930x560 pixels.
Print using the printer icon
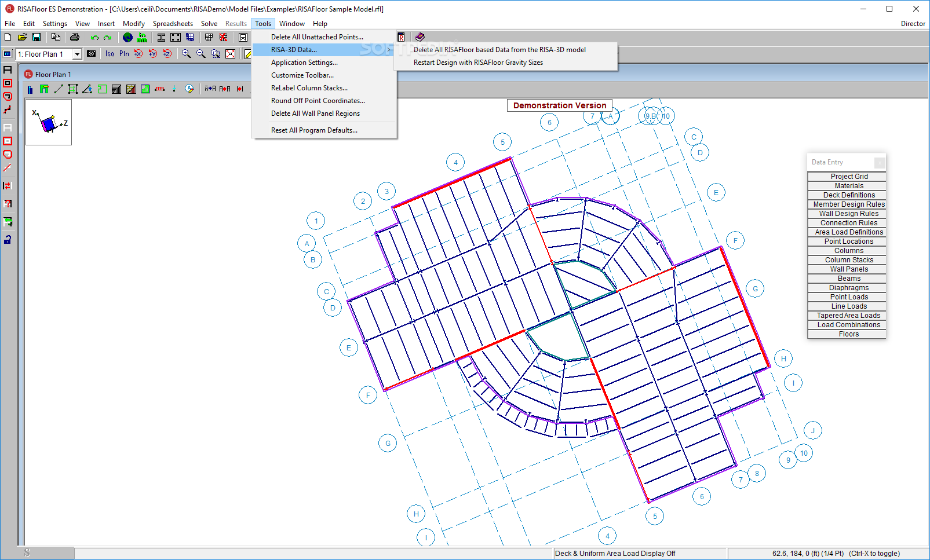click(x=74, y=37)
